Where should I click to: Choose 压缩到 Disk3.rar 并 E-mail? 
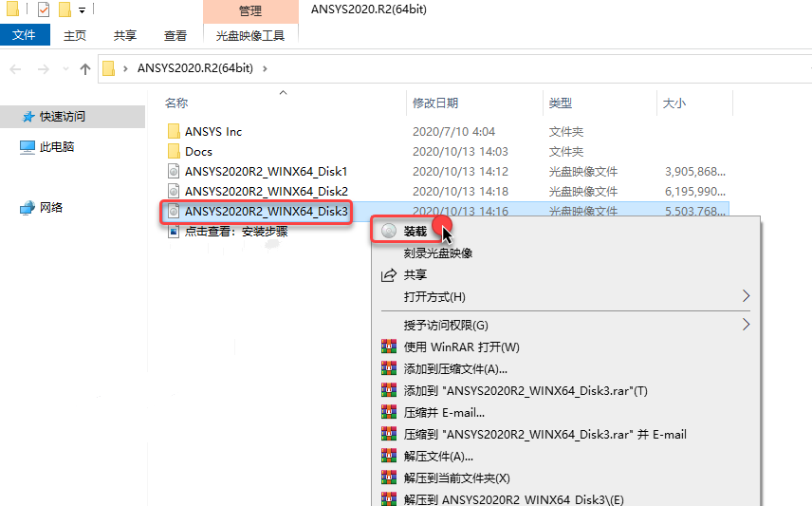(545, 435)
